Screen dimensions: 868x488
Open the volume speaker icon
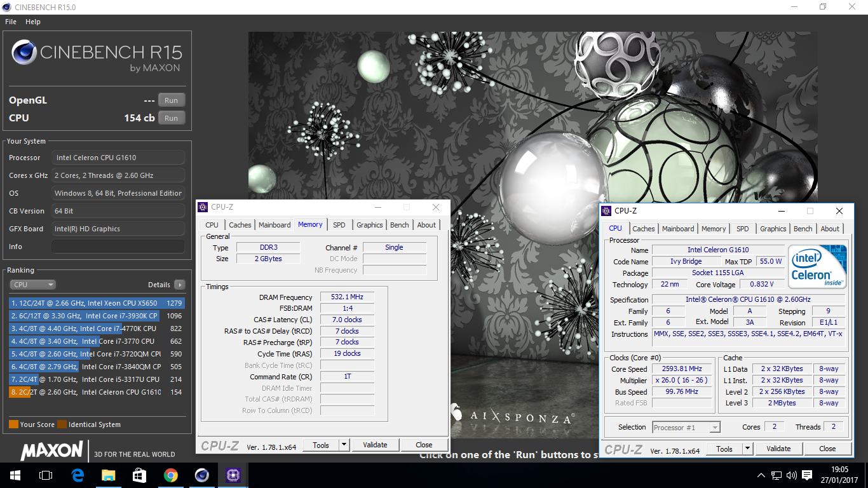[x=791, y=475]
